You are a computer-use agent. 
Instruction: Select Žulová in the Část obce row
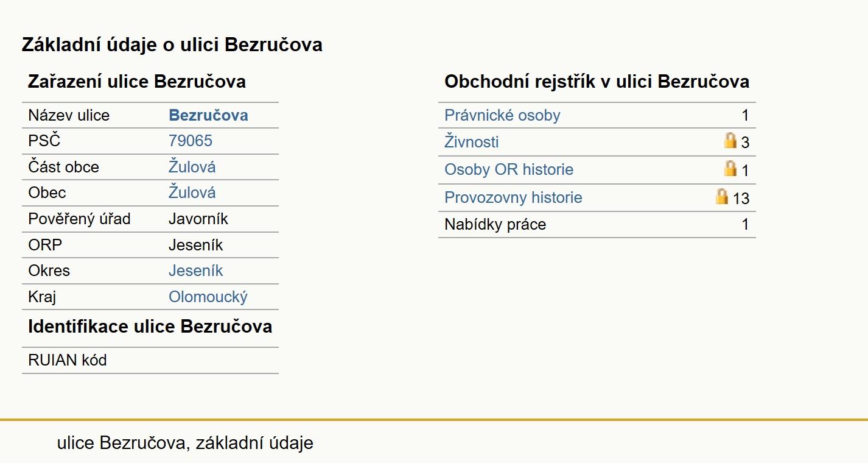point(192,167)
